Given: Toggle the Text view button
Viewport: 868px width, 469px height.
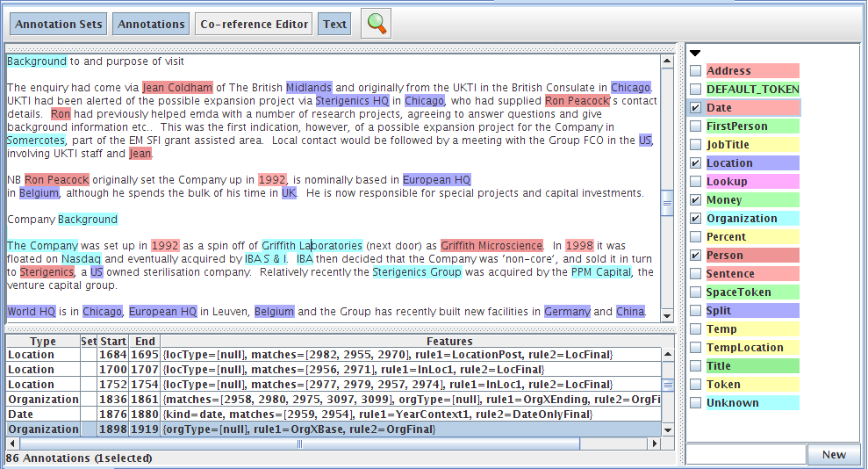Looking at the screenshot, I should coord(334,25).
